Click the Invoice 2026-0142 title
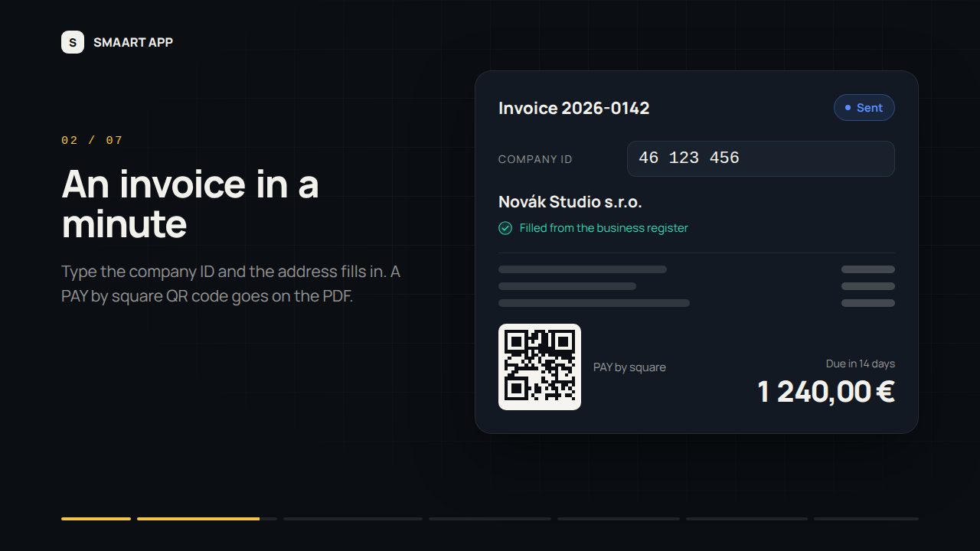This screenshot has width=980, height=551. pyautogui.click(x=574, y=108)
